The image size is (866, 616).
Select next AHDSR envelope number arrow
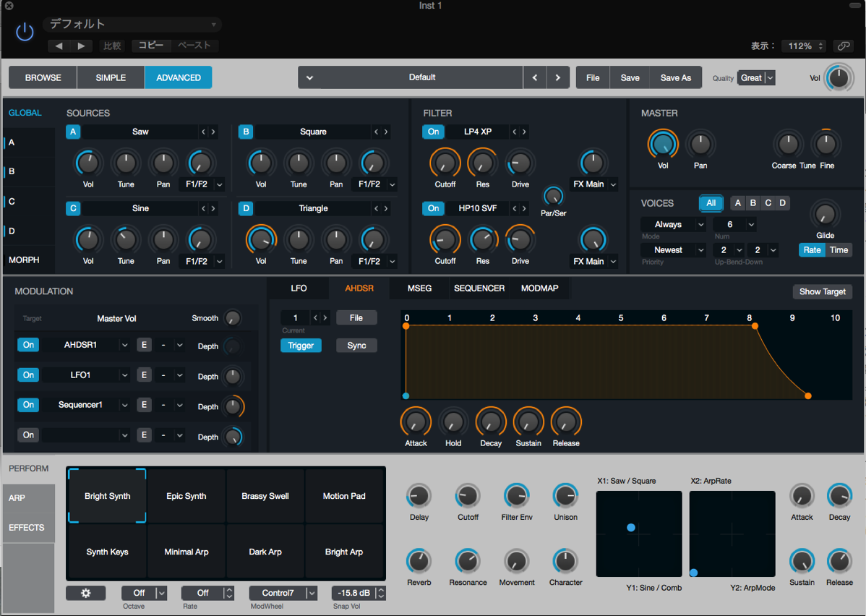click(x=325, y=317)
